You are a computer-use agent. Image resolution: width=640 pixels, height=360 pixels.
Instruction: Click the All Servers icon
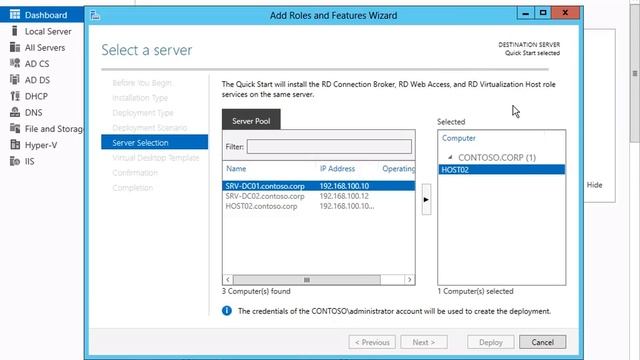[15, 47]
